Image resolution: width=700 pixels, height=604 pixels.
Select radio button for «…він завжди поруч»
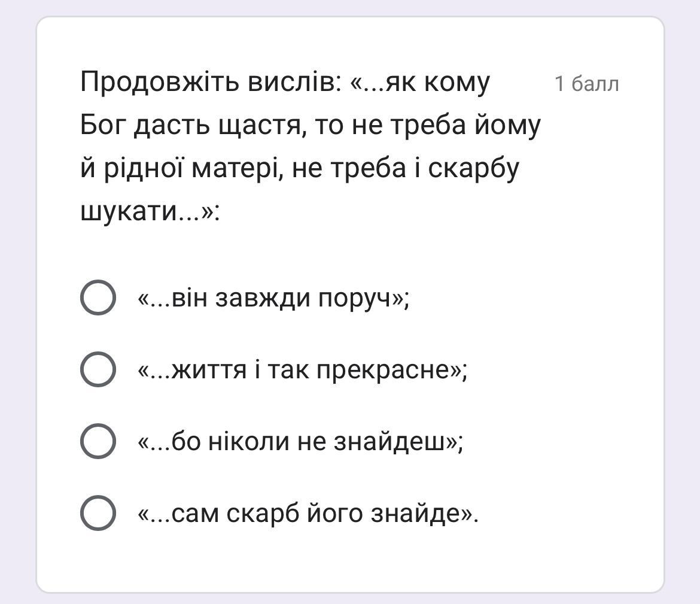(x=98, y=298)
